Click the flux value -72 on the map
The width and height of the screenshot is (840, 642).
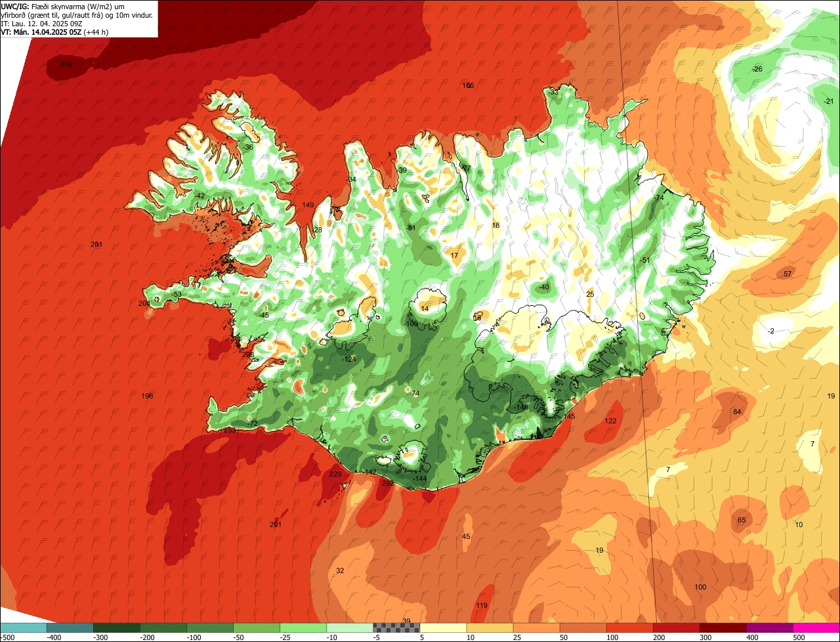coord(253,424)
